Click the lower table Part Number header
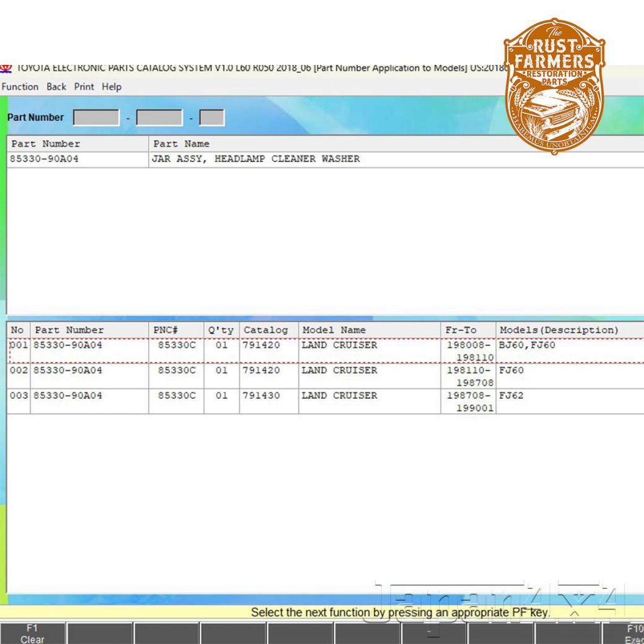The image size is (644, 644). coord(89,330)
